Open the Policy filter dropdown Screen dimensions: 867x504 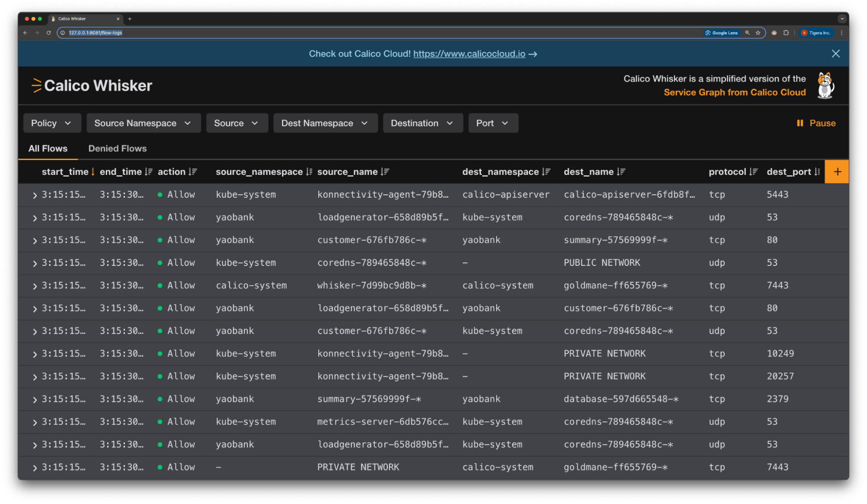tap(52, 123)
